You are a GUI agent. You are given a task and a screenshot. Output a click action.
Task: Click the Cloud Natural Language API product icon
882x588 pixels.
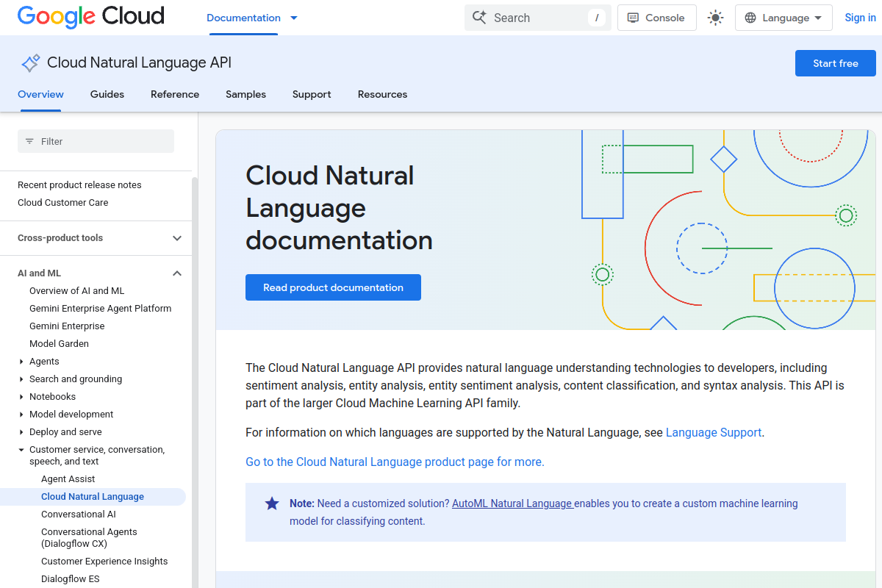pyautogui.click(x=30, y=63)
